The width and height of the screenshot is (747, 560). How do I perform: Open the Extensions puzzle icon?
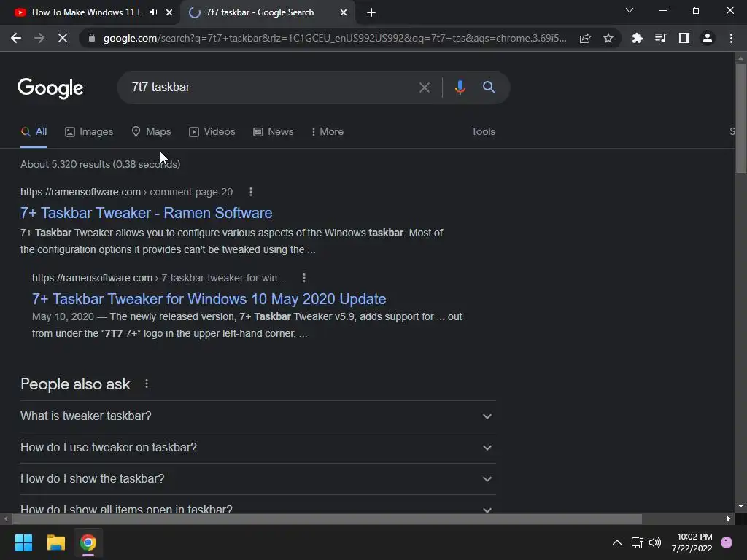pos(638,38)
